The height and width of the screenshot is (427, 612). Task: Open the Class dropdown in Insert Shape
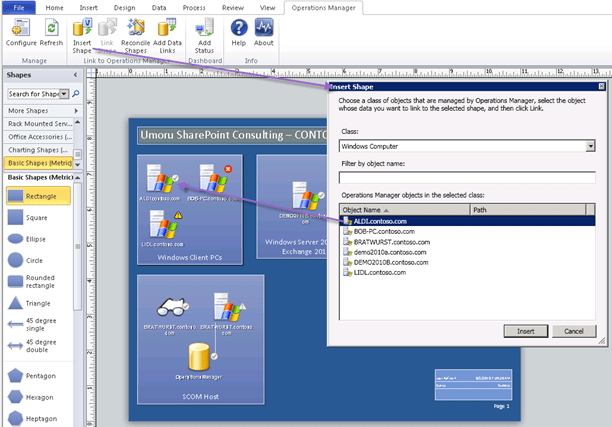coord(590,146)
